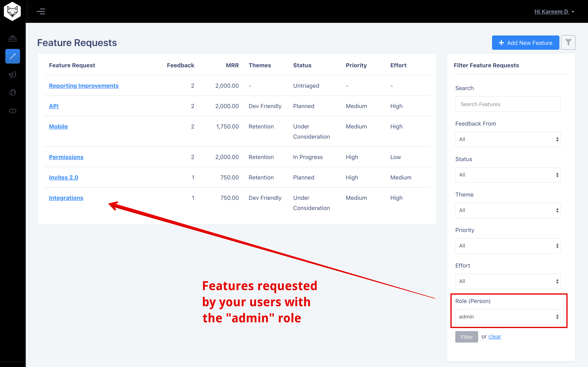This screenshot has width=588, height=367.
Task: Open the inbox icon in sidebar
Action: (13, 38)
